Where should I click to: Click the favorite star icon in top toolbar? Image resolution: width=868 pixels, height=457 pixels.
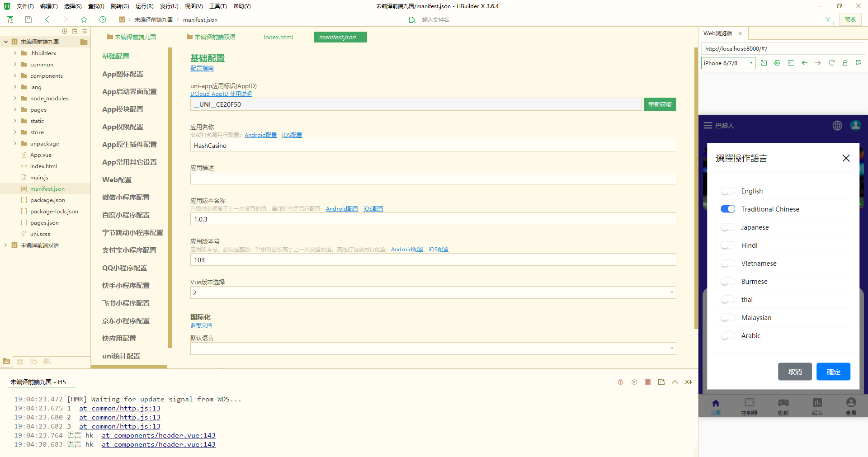84,19
